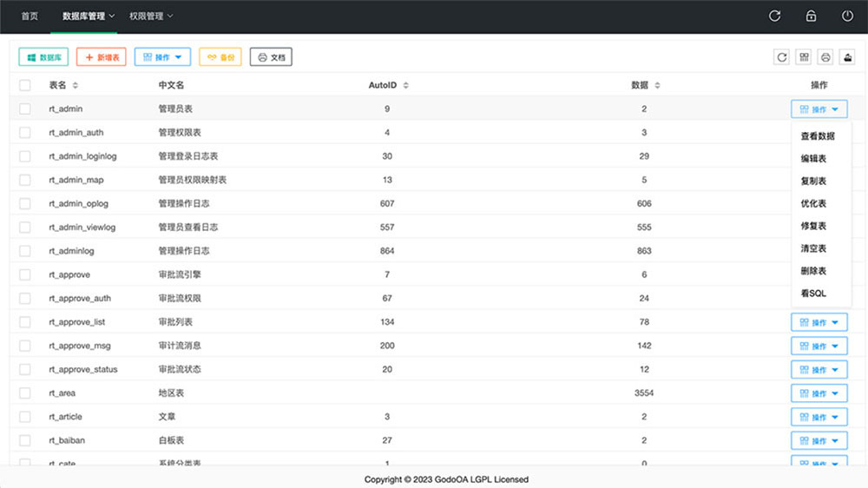Open 操作 dropdown for rt_baiban row
868x488 pixels.
pyautogui.click(x=819, y=441)
